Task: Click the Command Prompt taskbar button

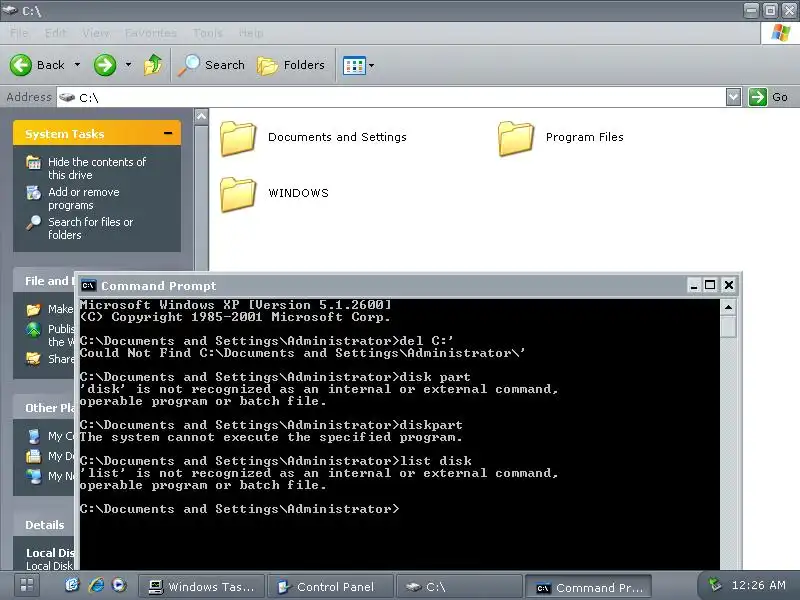Action: pyautogui.click(x=588, y=588)
